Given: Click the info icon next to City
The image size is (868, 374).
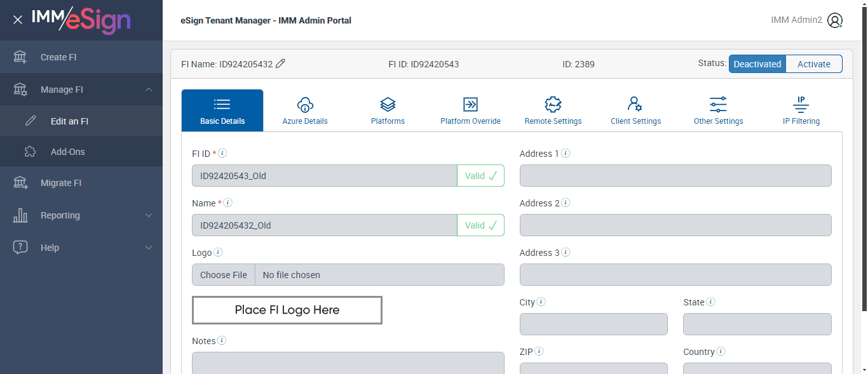Looking at the screenshot, I should pyautogui.click(x=541, y=302).
